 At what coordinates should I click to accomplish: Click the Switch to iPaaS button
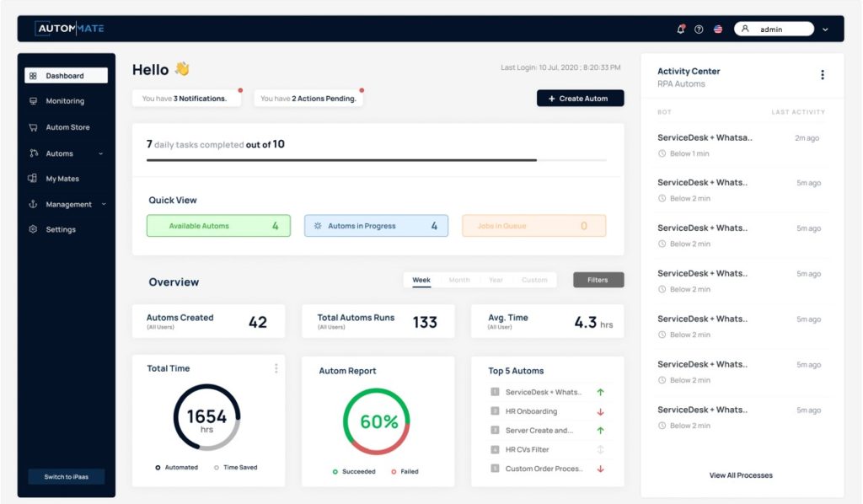click(66, 477)
